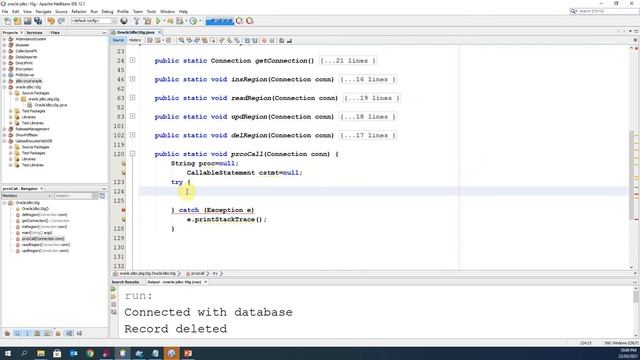Click the Stop Macro Recording icon in editor toolbar
This screenshot has width=640, height=360.
click(x=272, y=40)
